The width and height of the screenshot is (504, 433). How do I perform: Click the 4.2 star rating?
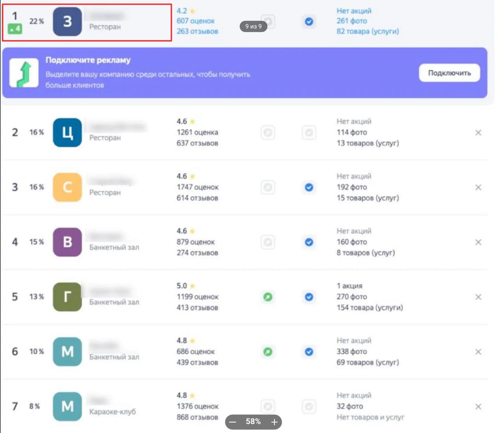point(186,11)
